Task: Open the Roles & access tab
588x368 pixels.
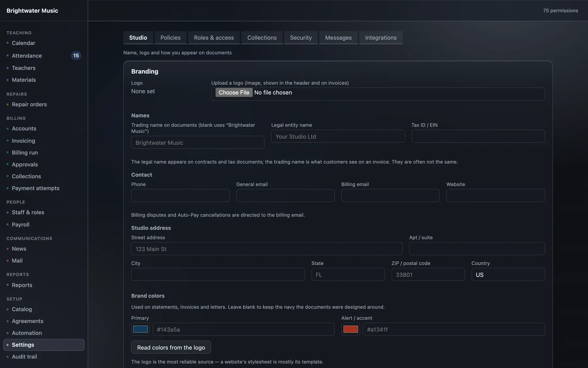Action: 214,38
